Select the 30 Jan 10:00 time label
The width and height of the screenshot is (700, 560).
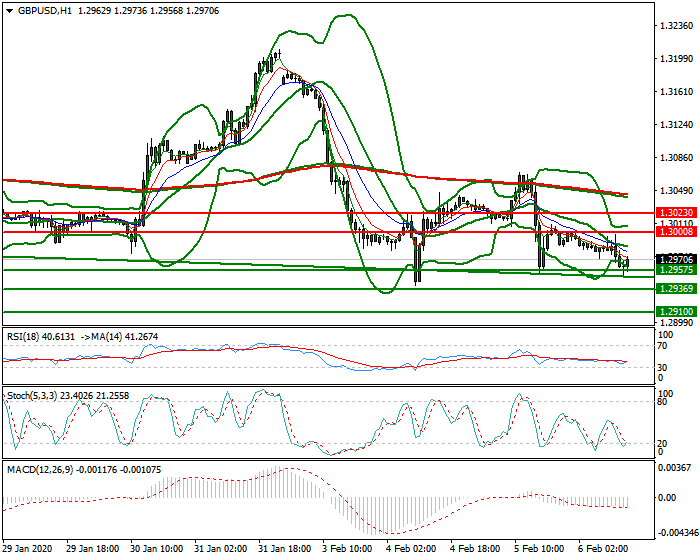[157, 548]
